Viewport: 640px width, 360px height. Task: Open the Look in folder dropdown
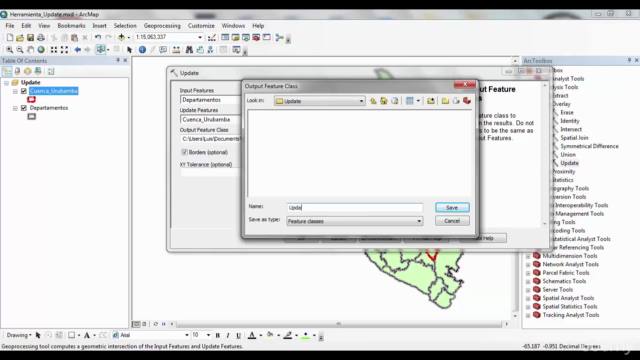click(361, 101)
